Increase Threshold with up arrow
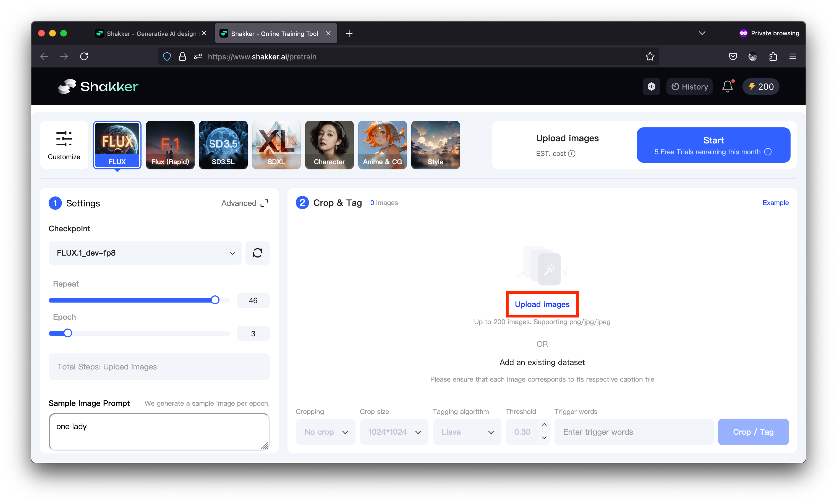The image size is (837, 504). [x=544, y=425]
